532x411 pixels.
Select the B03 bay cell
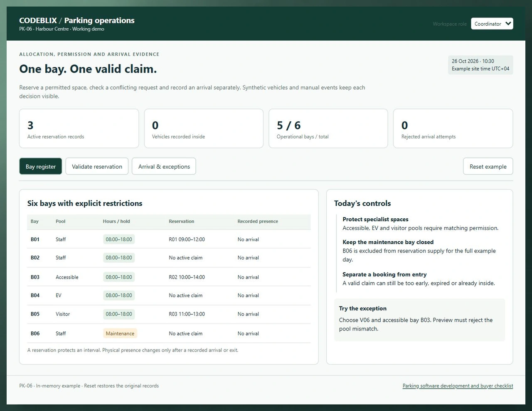[x=35, y=277]
